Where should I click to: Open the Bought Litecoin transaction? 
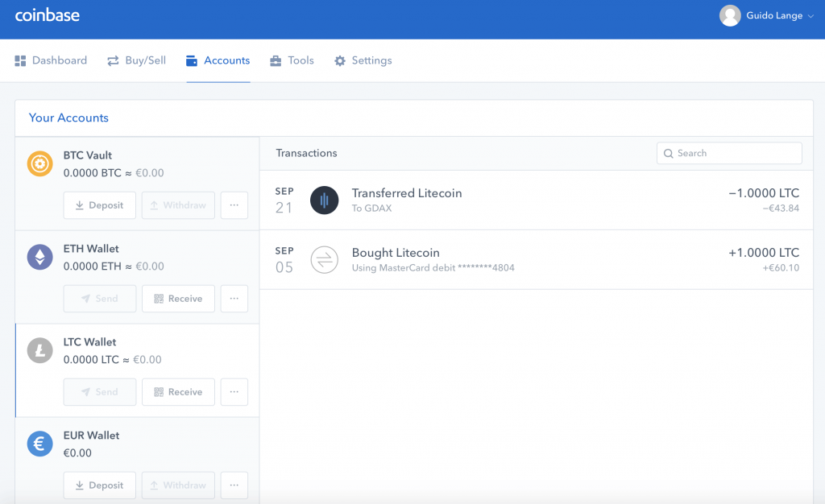click(536, 259)
